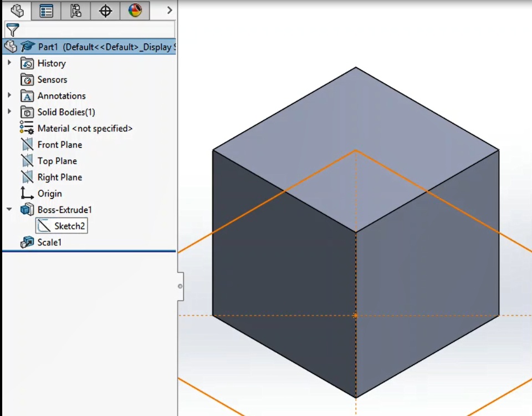
Task: Click the filter funnel icon
Action: click(x=13, y=30)
